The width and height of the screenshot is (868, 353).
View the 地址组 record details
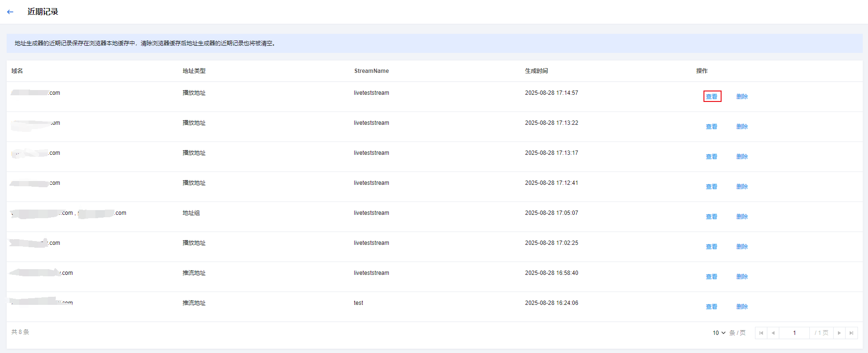(x=712, y=217)
